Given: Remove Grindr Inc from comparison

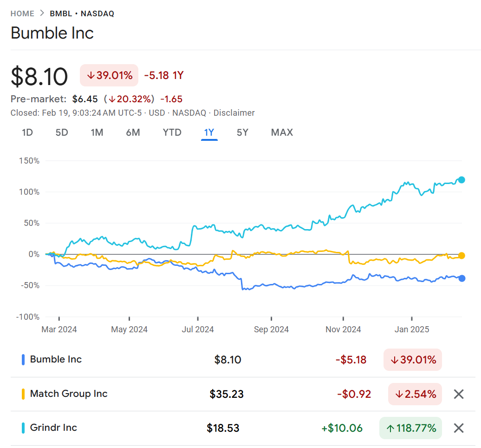Looking at the screenshot, I should point(458,428).
